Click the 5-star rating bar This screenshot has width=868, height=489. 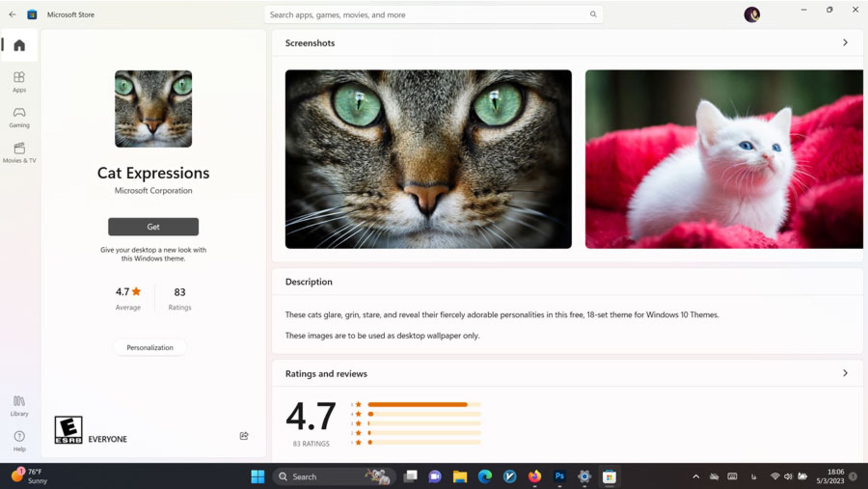pos(424,404)
